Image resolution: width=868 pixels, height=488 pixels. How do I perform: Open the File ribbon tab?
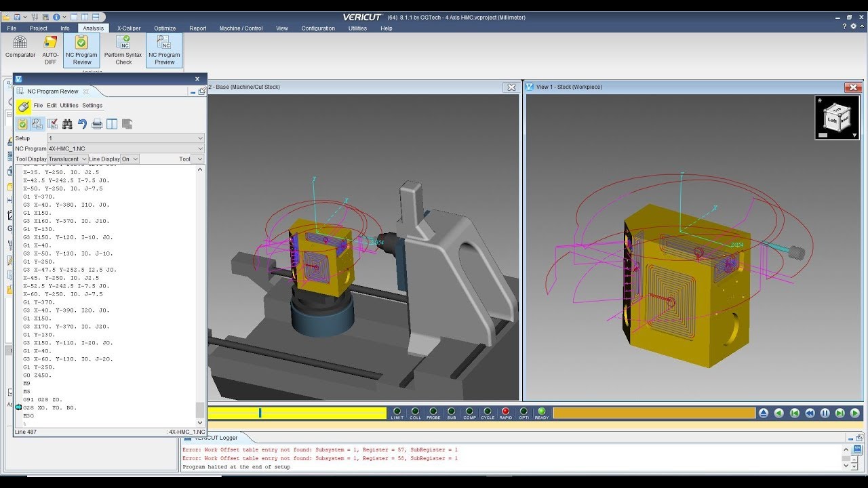12,28
